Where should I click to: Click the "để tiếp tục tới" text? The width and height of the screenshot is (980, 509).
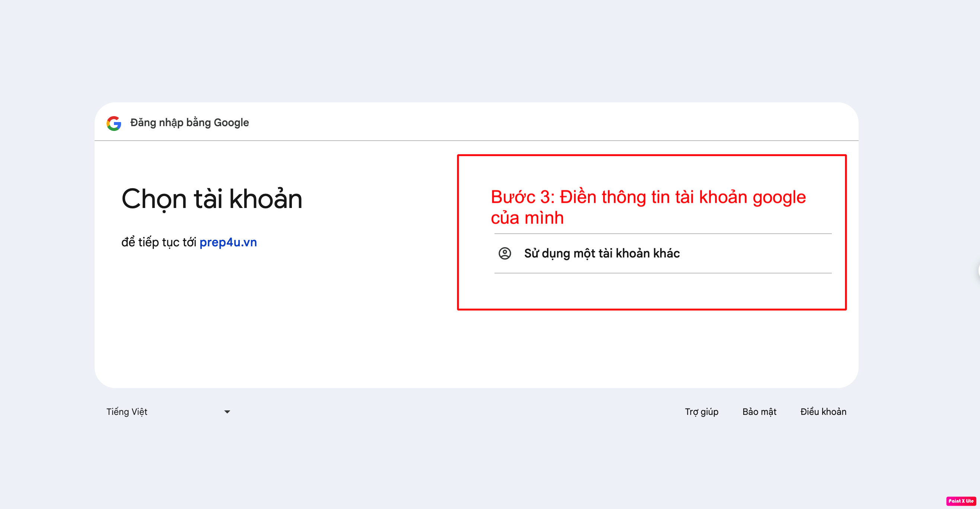click(159, 242)
